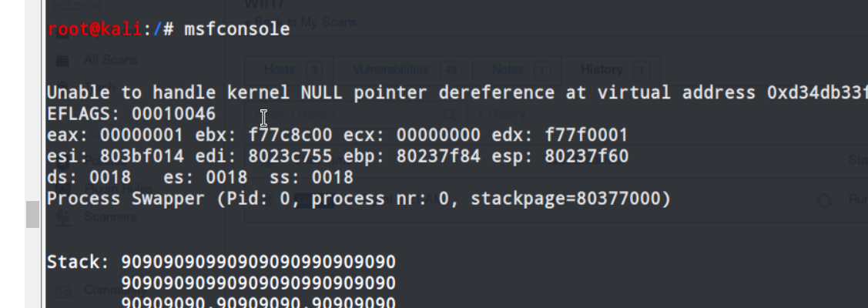Click the circular refresh icon beside Run
The height and width of the screenshot is (308, 868).
(824, 200)
